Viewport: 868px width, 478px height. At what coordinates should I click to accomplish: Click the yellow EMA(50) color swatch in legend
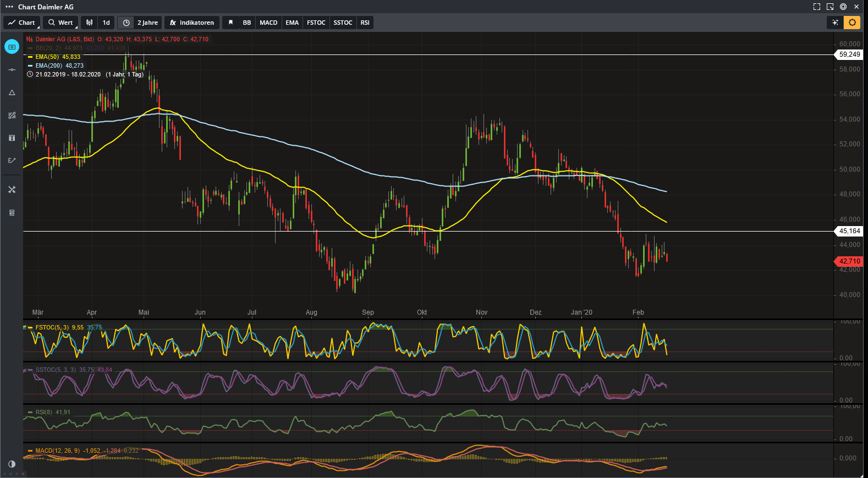pyautogui.click(x=30, y=57)
